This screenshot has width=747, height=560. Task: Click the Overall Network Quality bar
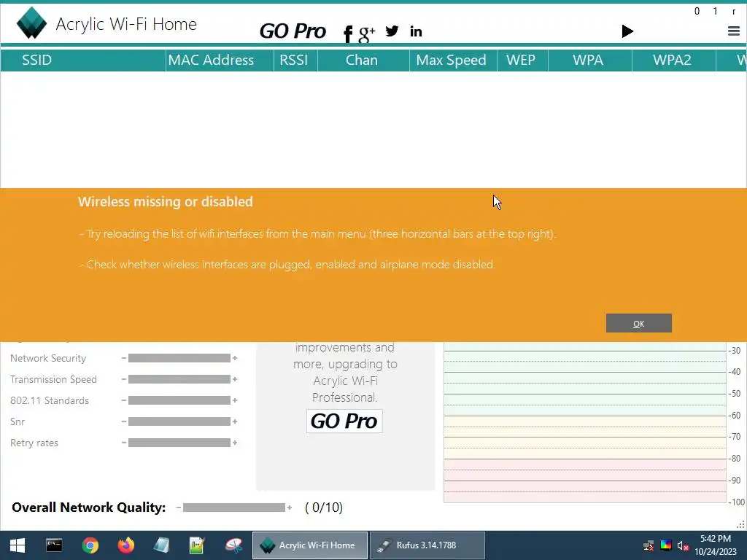(234, 507)
